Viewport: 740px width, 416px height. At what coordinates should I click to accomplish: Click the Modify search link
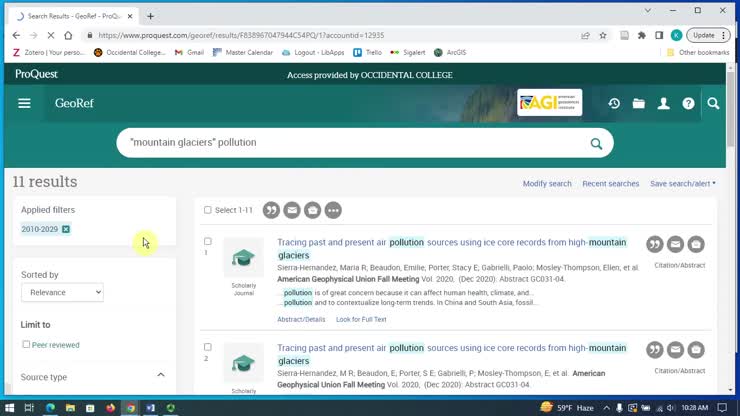(x=547, y=184)
